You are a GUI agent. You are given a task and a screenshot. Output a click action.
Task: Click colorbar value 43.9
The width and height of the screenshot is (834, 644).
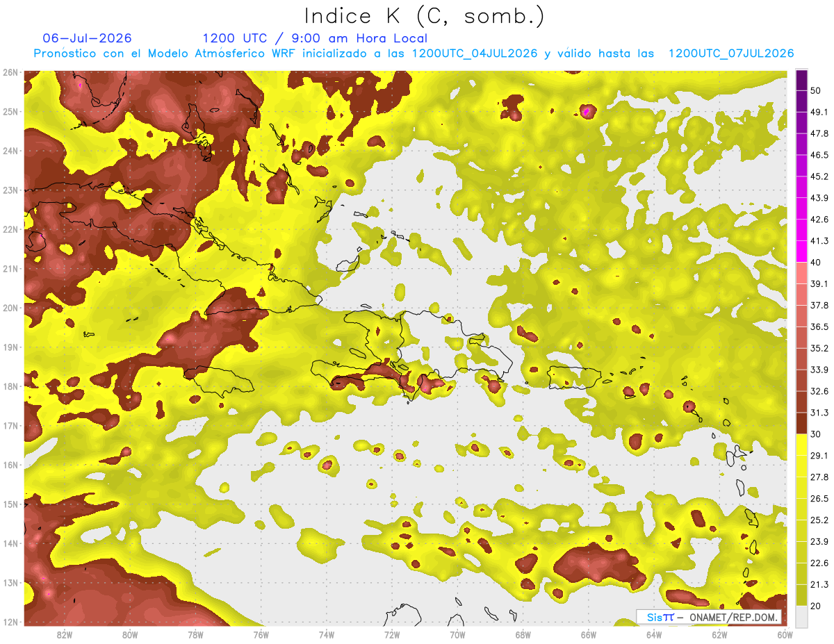pos(820,198)
